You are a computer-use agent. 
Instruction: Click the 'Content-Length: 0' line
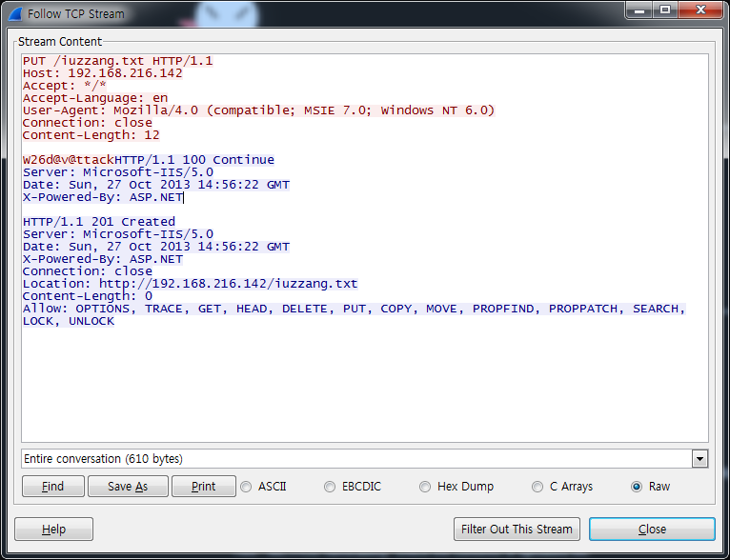[x=88, y=296]
